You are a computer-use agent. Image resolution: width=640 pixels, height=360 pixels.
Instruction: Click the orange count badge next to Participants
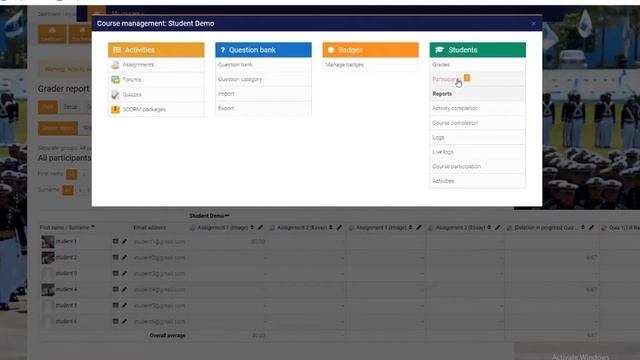(467, 78)
